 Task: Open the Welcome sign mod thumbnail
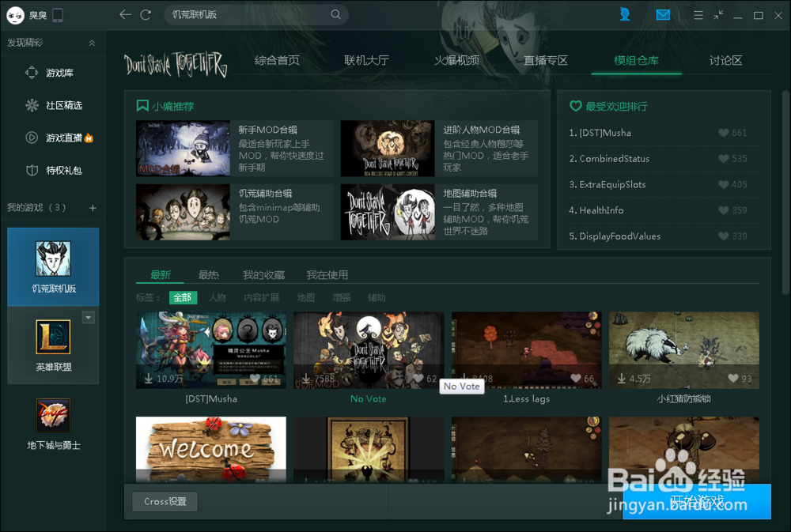[211, 449]
